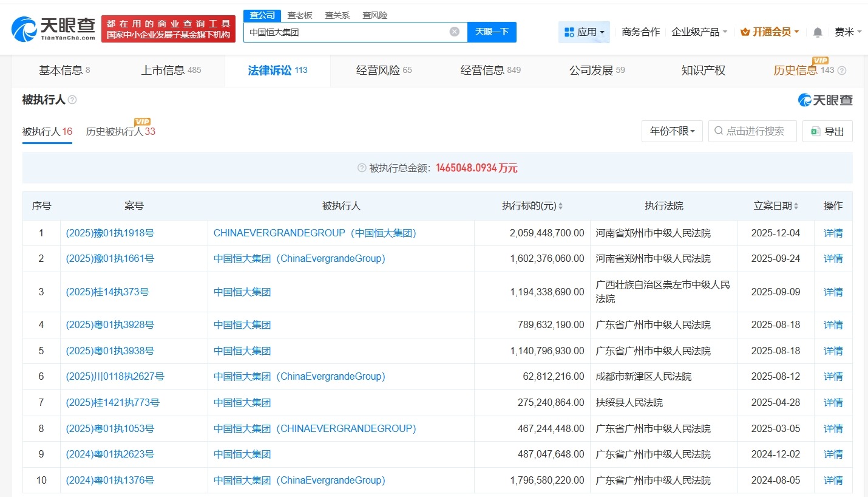The image size is (868, 497).
Task: Click the help icon beside 被执行人 heading
Action: coord(71,100)
